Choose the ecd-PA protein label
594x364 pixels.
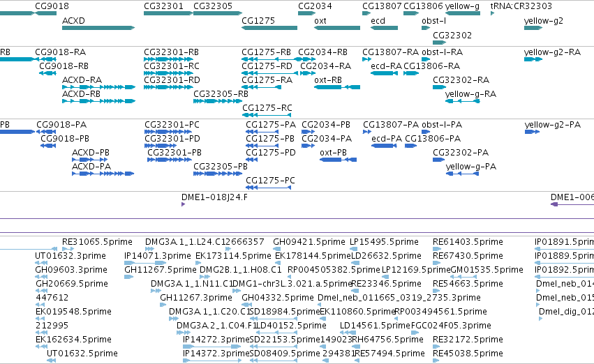tap(387, 139)
